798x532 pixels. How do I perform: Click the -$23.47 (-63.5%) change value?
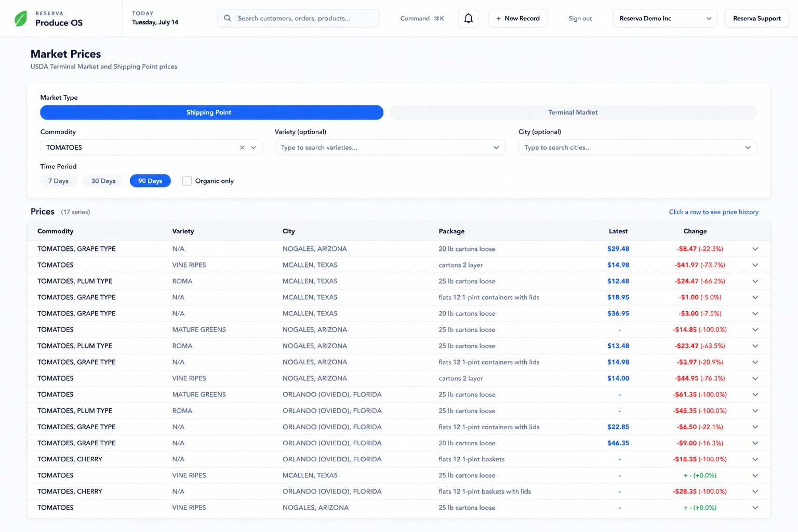pyautogui.click(x=700, y=346)
